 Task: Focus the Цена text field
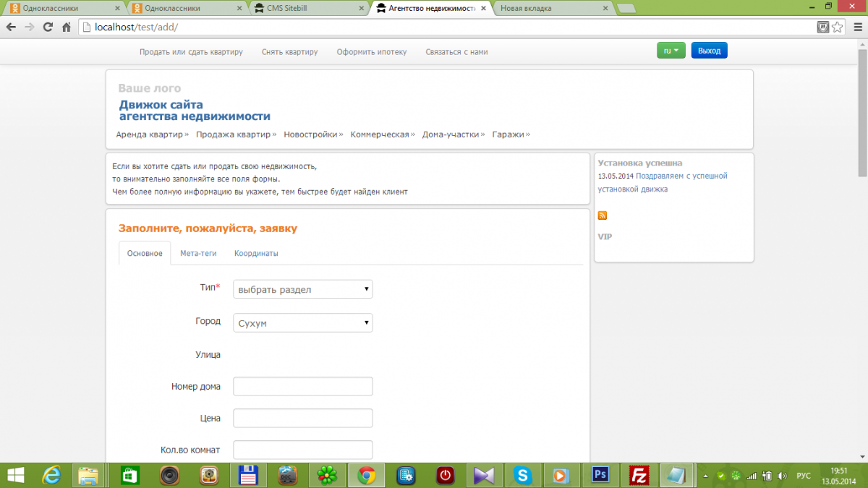tap(303, 419)
